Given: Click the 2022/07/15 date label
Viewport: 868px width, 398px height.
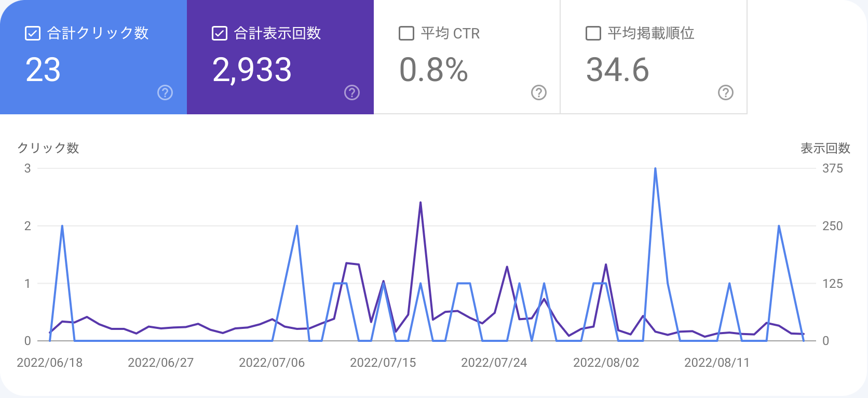Looking at the screenshot, I should coord(383,363).
